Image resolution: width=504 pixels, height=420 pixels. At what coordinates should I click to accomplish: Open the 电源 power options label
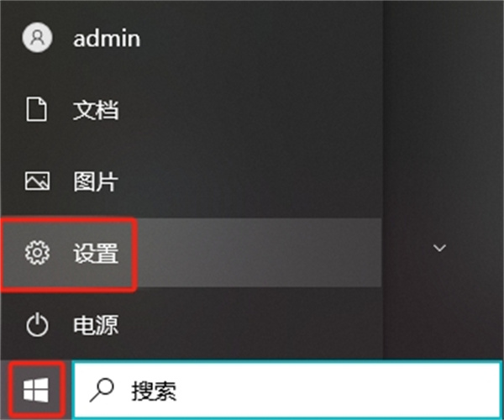click(96, 325)
